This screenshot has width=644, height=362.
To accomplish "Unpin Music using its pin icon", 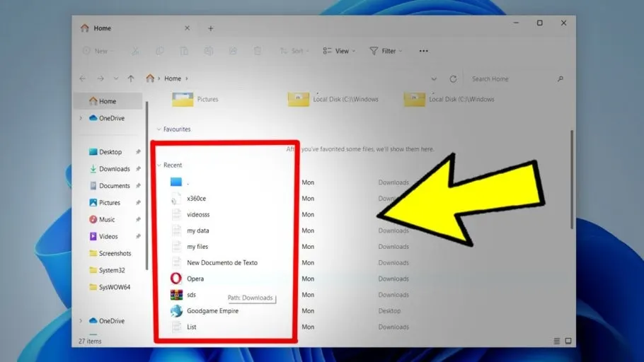I will 139,220.
